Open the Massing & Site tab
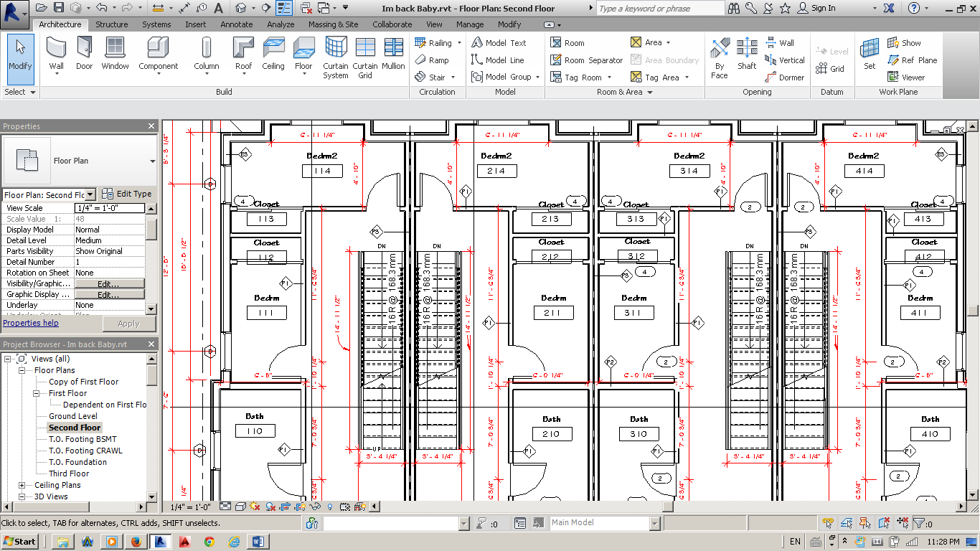Image resolution: width=980 pixels, height=551 pixels. [333, 24]
